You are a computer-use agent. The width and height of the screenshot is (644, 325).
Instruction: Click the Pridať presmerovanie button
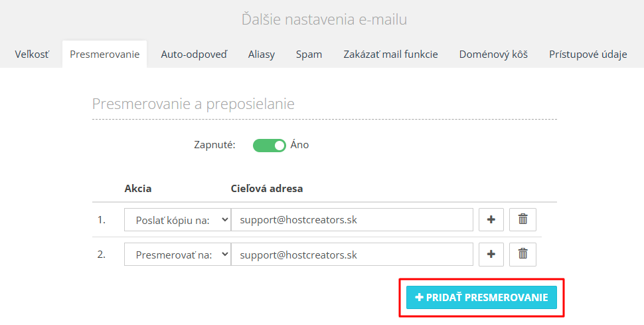pyautogui.click(x=481, y=298)
